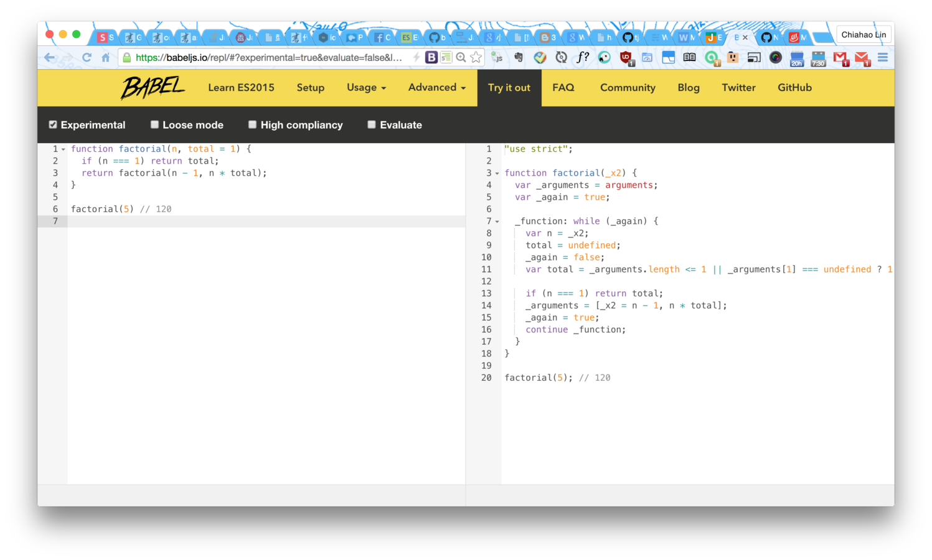Go back with the browser back arrow
Viewport: 932px width, 560px height.
(x=50, y=57)
